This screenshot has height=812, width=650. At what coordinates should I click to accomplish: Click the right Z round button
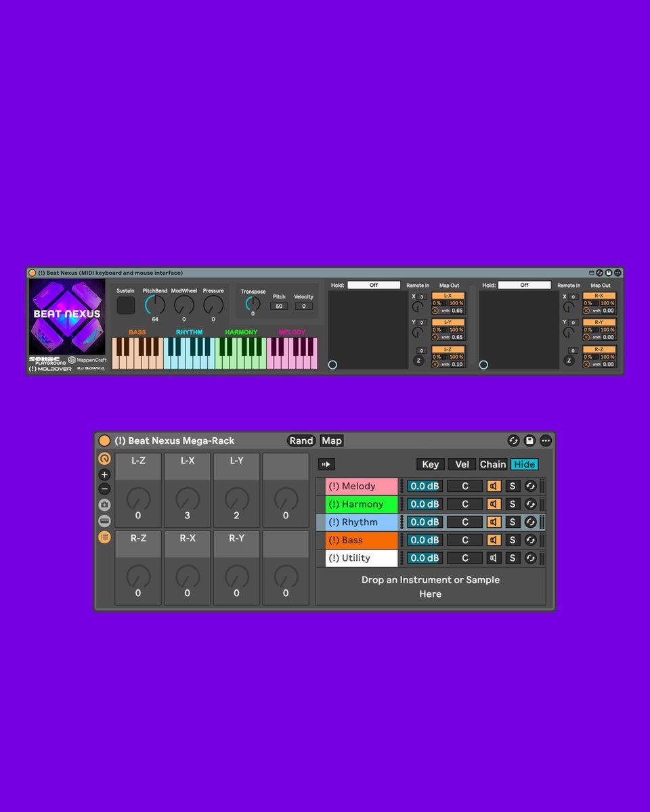569,361
